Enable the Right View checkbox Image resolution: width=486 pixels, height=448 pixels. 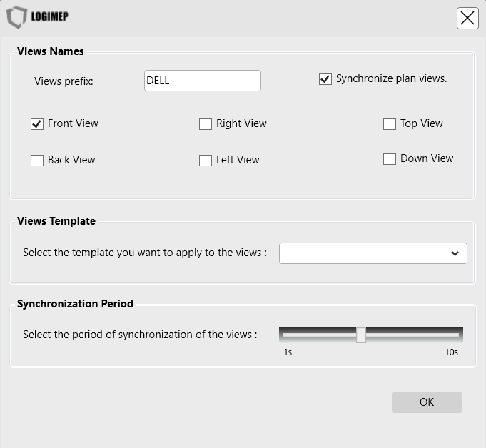point(206,124)
